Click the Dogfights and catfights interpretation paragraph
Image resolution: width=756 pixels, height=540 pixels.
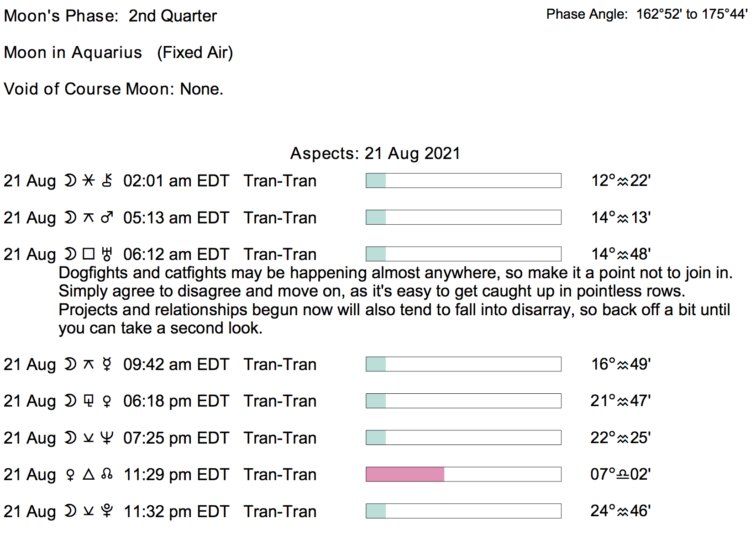[395, 300]
